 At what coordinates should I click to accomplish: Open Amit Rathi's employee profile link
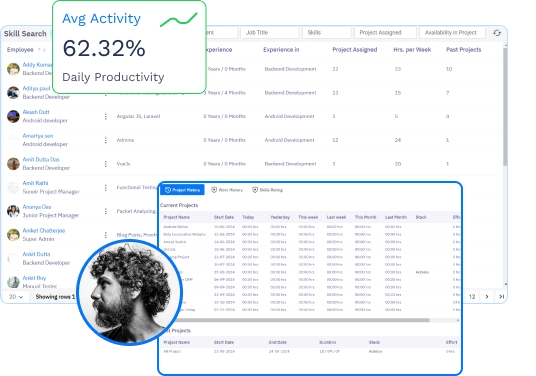tap(35, 183)
